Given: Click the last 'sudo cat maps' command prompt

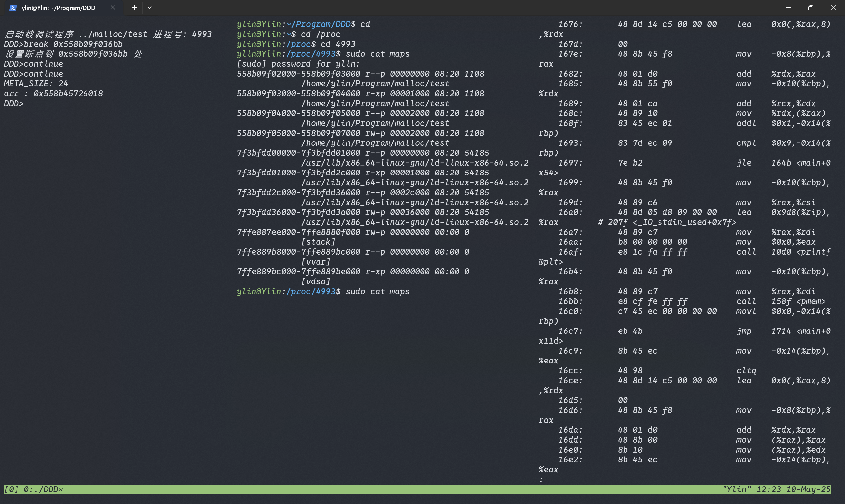Looking at the screenshot, I should coord(323,291).
